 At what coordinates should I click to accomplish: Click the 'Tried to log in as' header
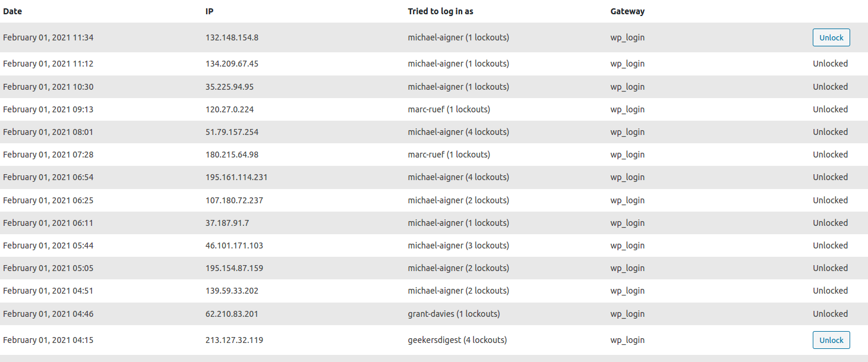(440, 11)
